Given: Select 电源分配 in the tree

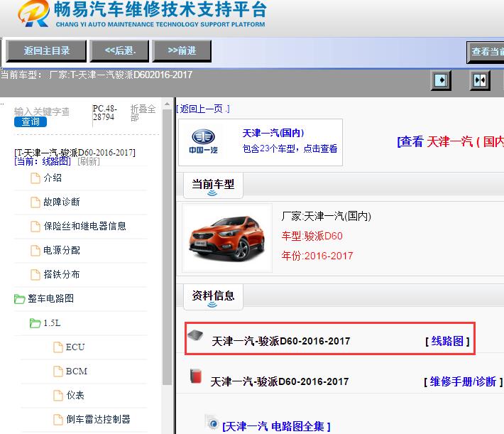Looking at the screenshot, I should click(x=62, y=250).
